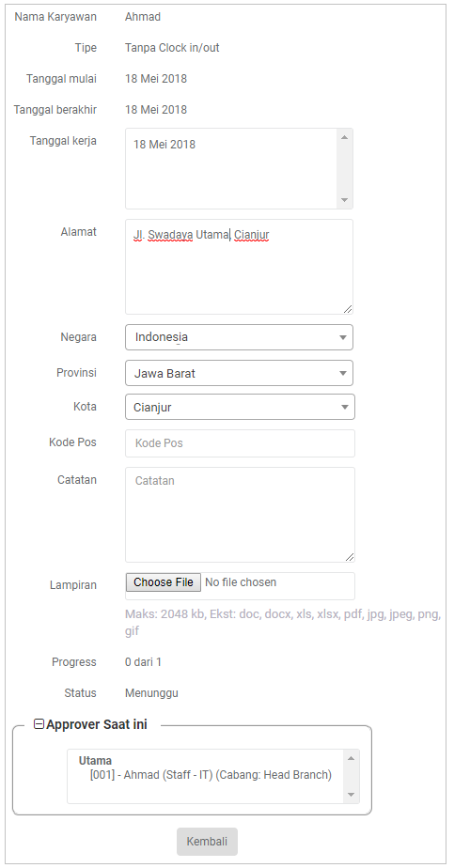Select the approver entry [001] - Ahmad

tap(211, 775)
